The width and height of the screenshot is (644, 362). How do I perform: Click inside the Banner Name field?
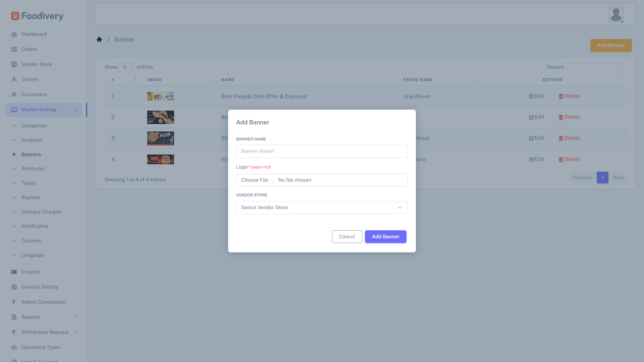(322, 151)
